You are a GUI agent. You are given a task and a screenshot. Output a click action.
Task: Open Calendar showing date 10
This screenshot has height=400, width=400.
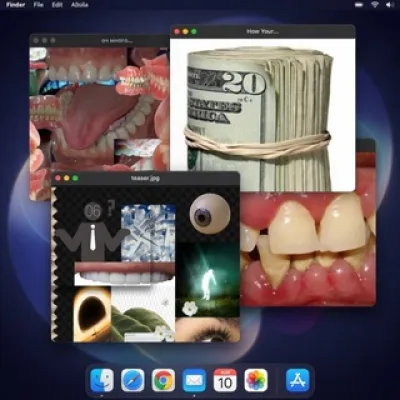click(225, 380)
